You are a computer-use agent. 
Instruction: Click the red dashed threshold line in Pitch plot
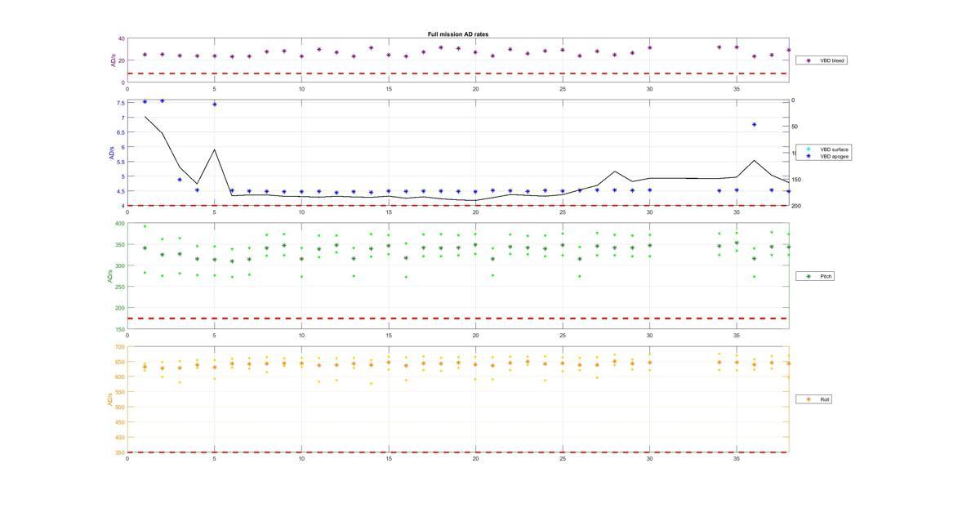pos(458,319)
